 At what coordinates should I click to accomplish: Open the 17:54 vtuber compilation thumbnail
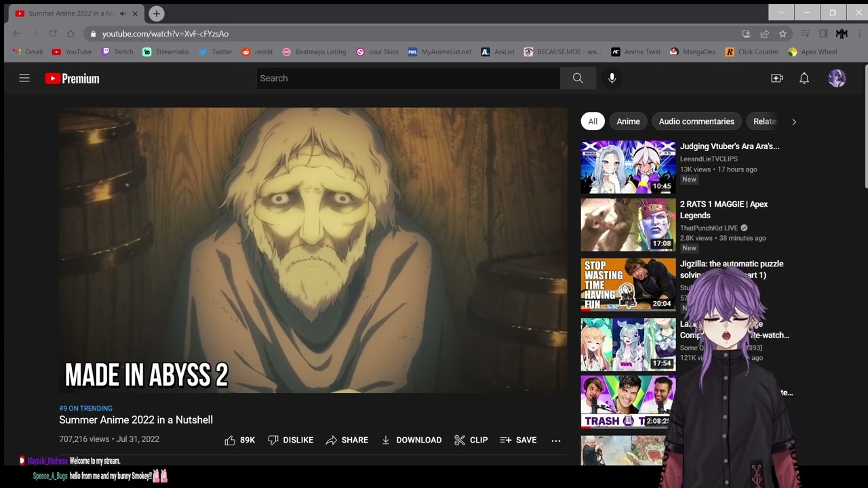(x=628, y=344)
